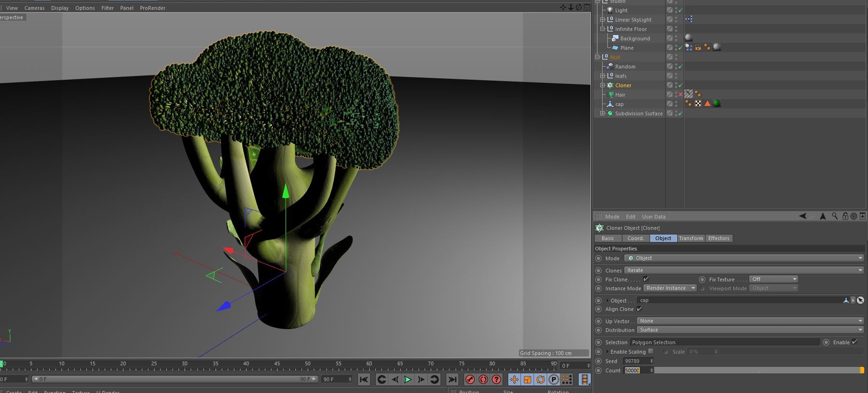Toggle the Autokeying button in the timeline bar
Screen dimensions: 868x393
pos(483,380)
